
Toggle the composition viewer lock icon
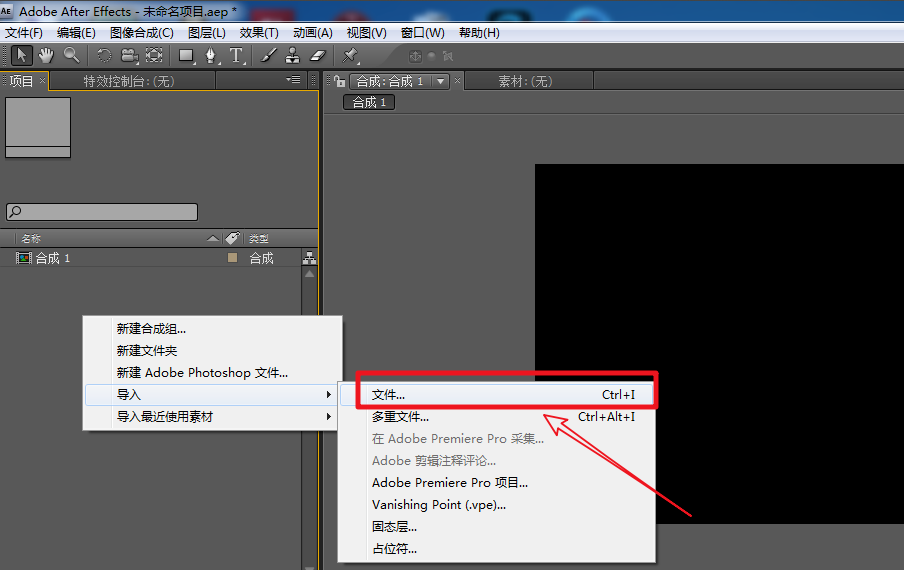click(x=340, y=81)
